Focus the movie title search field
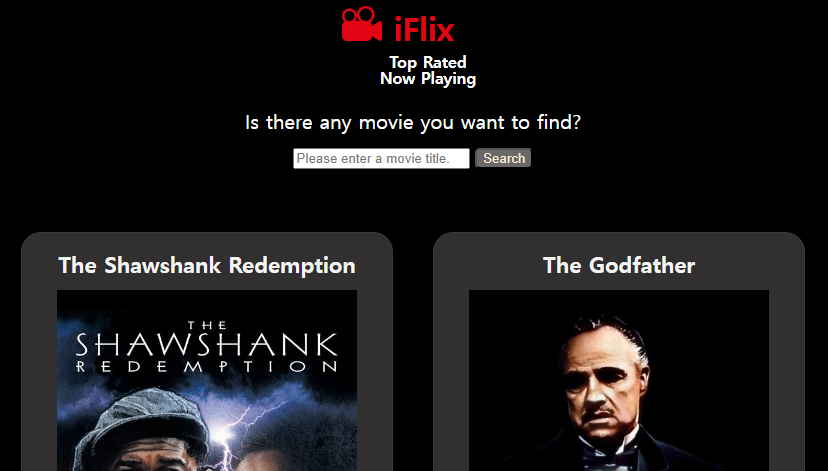This screenshot has height=471, width=828. pos(381,158)
